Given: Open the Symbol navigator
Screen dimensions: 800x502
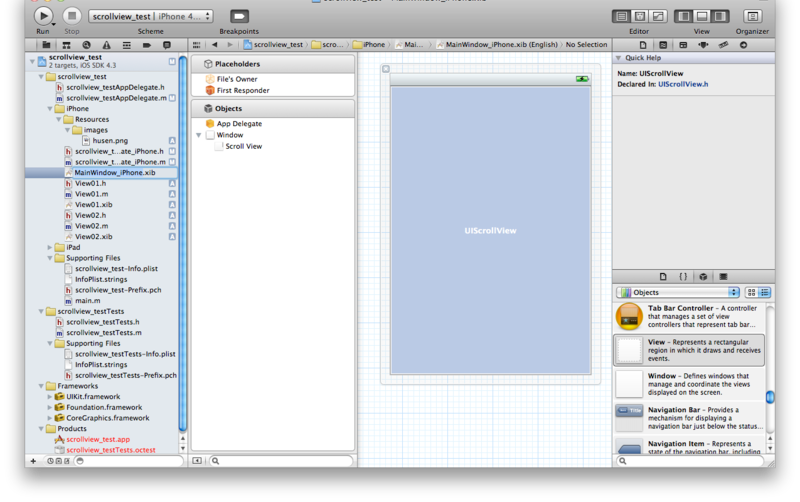Looking at the screenshot, I should [66, 45].
